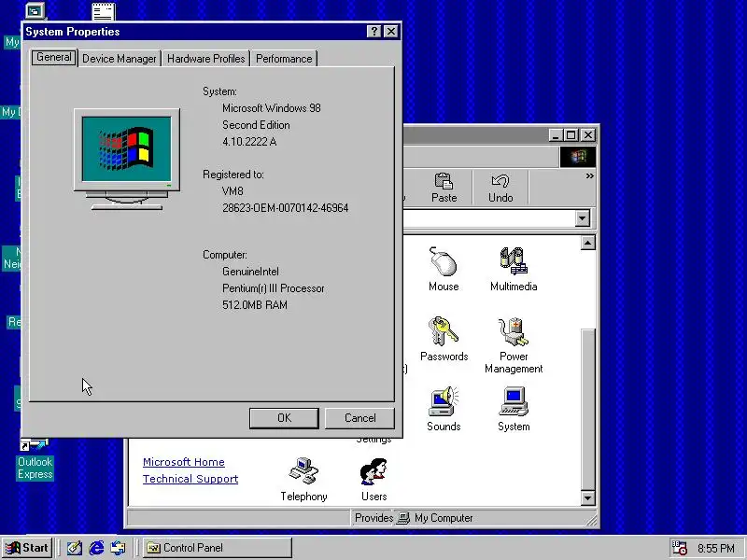The height and width of the screenshot is (560, 747).
Task: Launch Internet Explorer from quick launch
Action: tap(97, 548)
